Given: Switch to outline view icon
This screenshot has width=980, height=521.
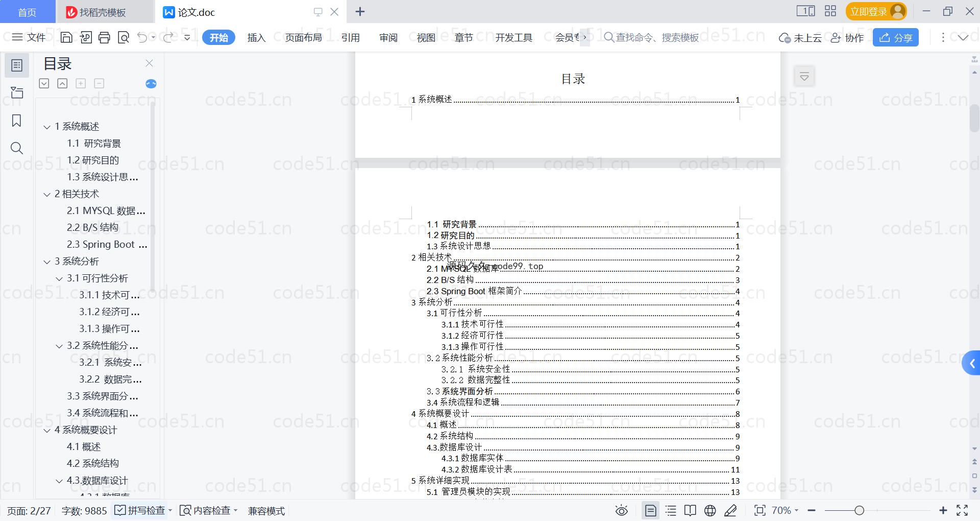Looking at the screenshot, I should click(671, 510).
